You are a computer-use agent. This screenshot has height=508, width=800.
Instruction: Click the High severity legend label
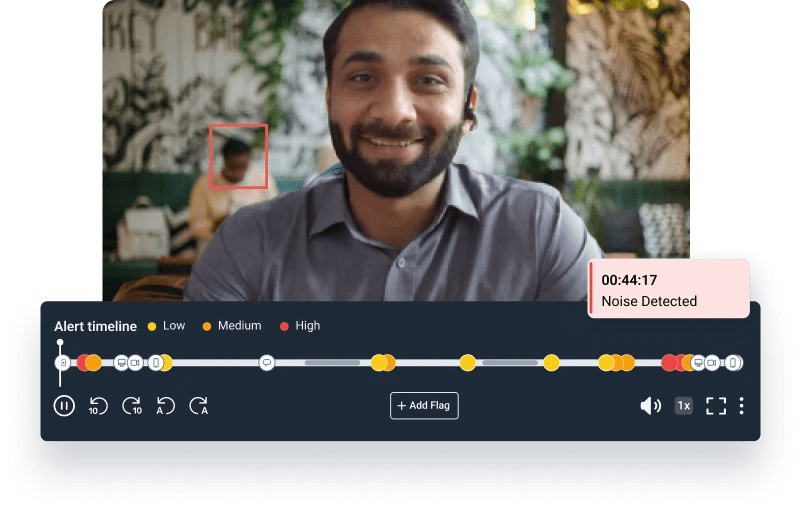point(308,325)
